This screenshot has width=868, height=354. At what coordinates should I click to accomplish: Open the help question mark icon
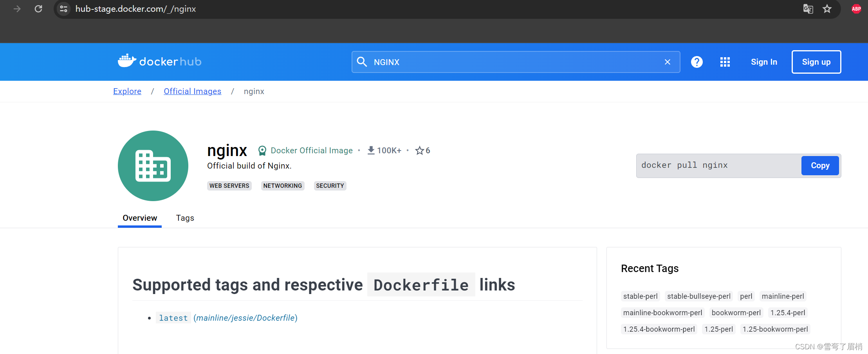pos(697,62)
